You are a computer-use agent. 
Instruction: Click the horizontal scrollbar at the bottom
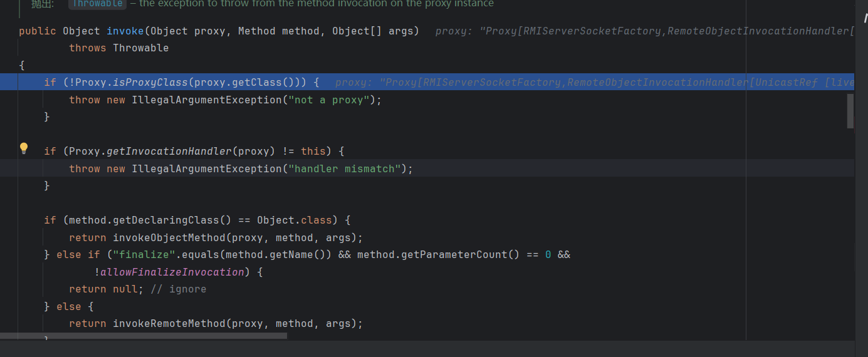pos(144,336)
